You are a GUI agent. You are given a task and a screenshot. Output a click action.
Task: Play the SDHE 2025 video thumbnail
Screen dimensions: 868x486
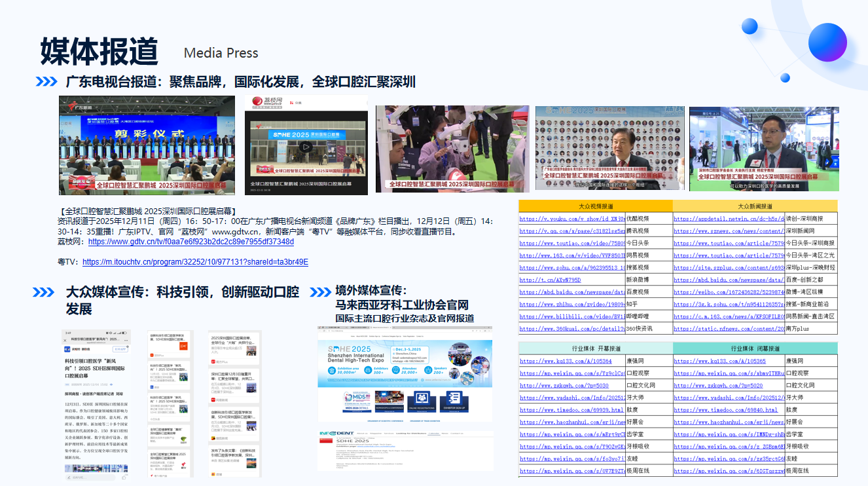click(306, 147)
